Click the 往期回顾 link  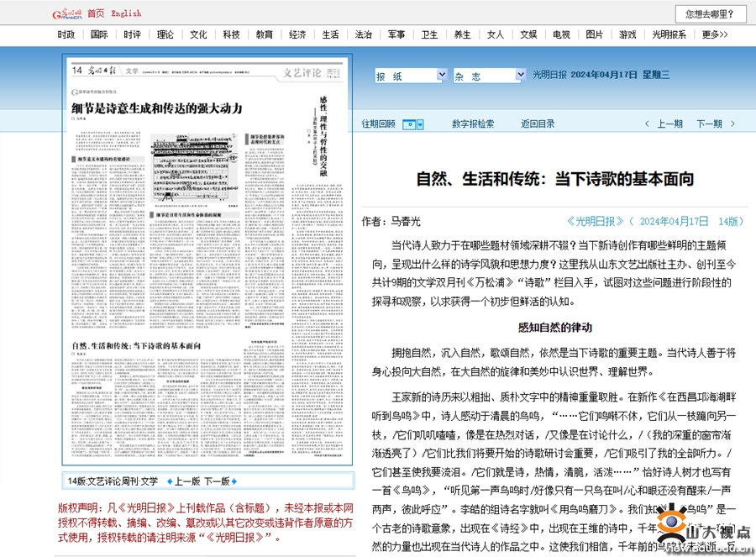379,124
